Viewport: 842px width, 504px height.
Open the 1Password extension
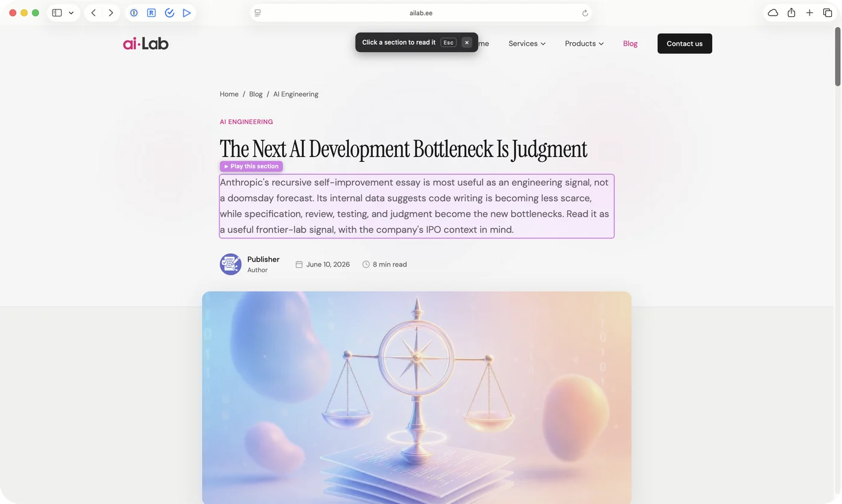click(x=134, y=13)
